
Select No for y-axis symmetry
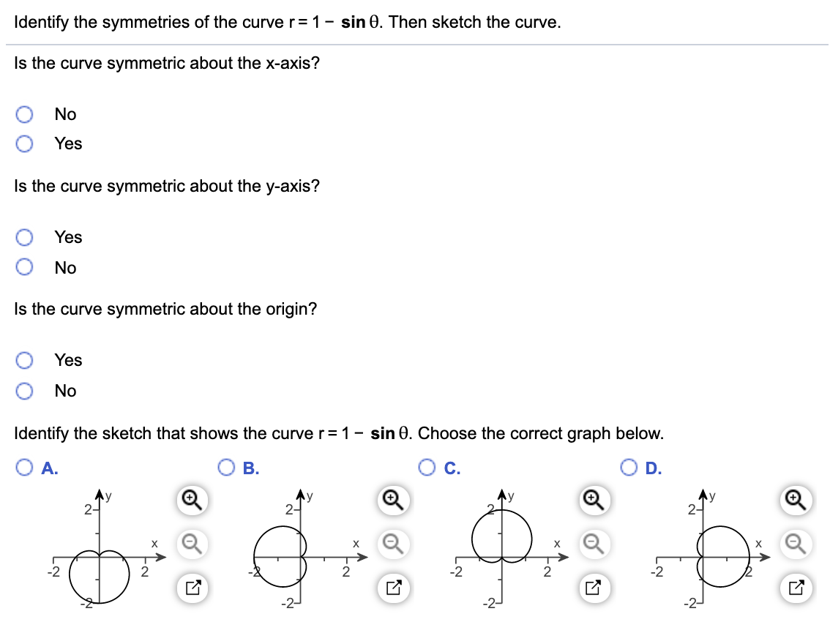24,267
